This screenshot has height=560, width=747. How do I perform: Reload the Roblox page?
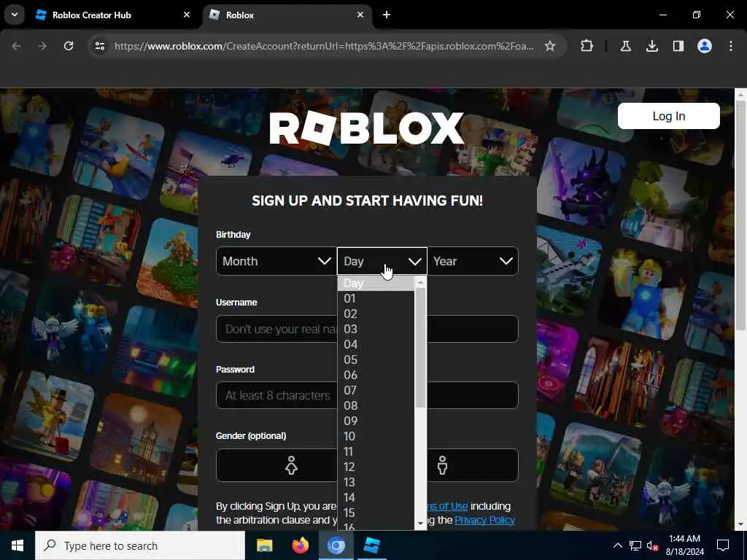point(69,46)
